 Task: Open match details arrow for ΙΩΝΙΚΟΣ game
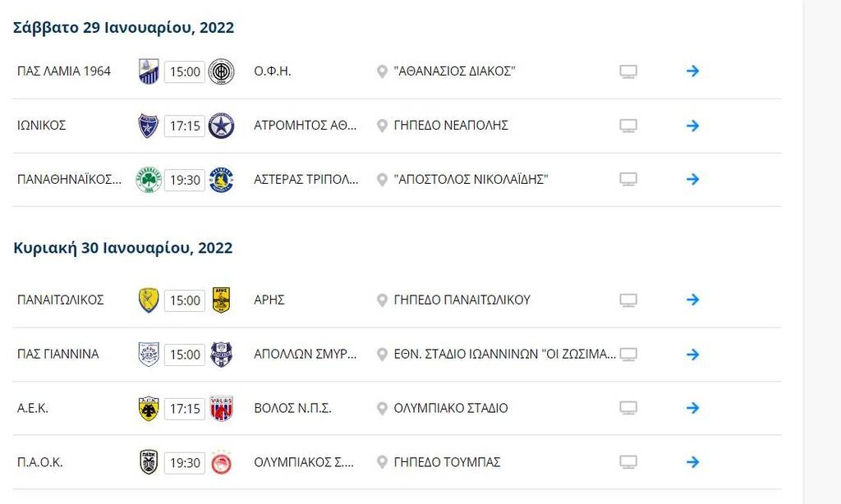pos(692,126)
